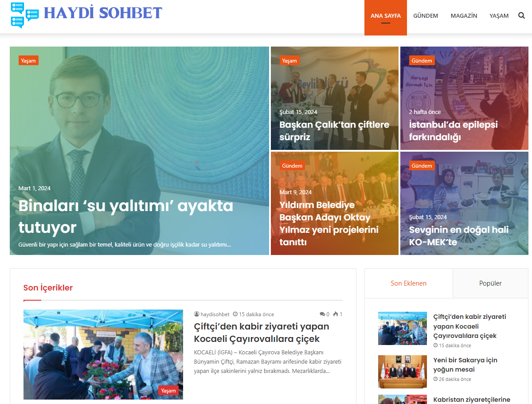This screenshot has height=404, width=532.
Task: Open article Sevginin en doğal hali KO-MEK'te
Action: pos(459,236)
